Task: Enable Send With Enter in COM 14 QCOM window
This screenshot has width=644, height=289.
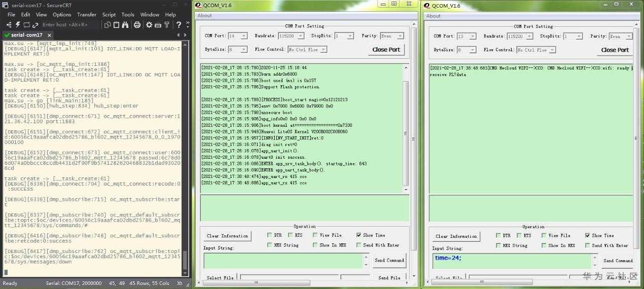Action: [x=359, y=245]
